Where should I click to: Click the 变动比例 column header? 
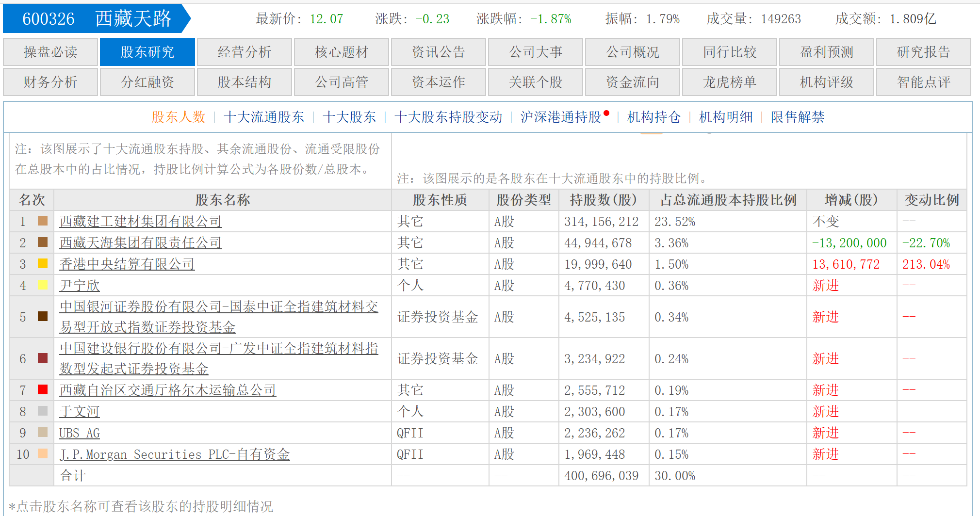coord(931,200)
